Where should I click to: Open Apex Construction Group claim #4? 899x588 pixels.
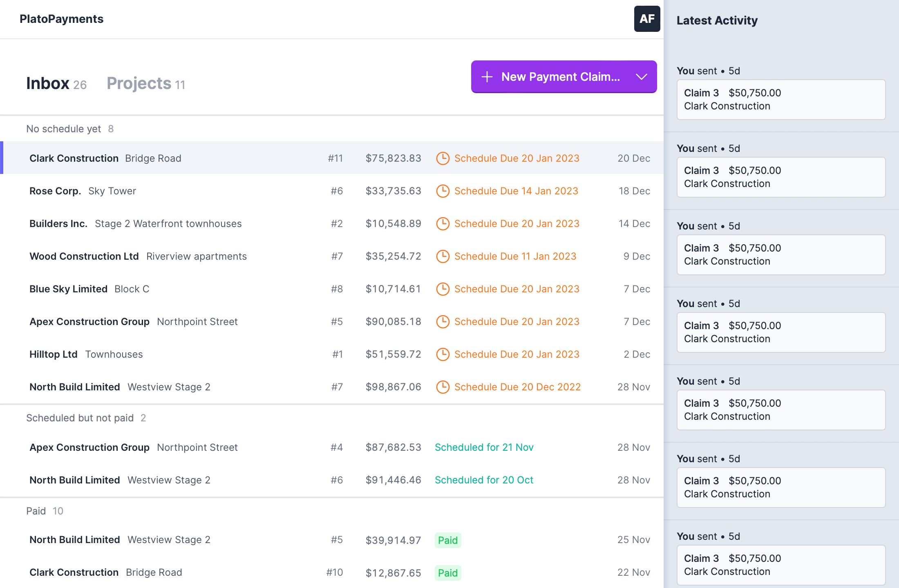[332, 447]
